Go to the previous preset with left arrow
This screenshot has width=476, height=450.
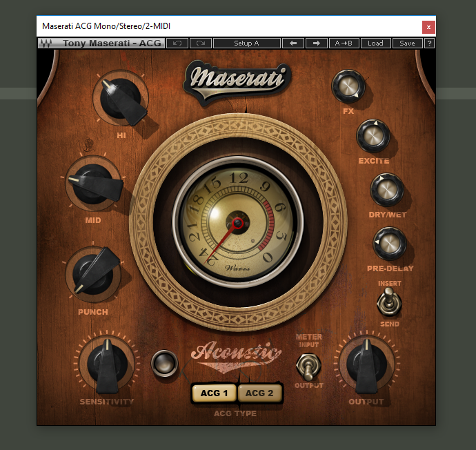[293, 43]
